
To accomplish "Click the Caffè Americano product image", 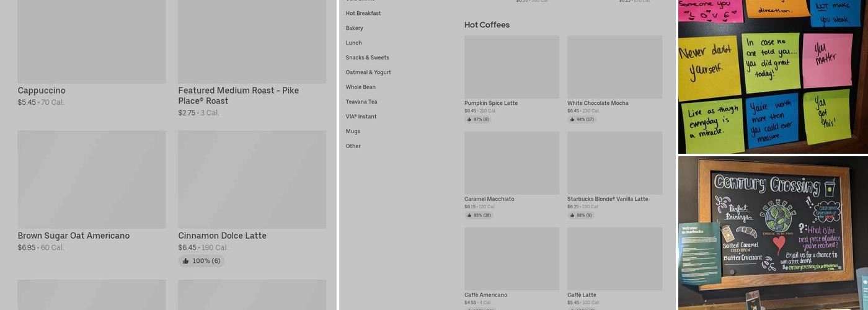I will (x=511, y=259).
